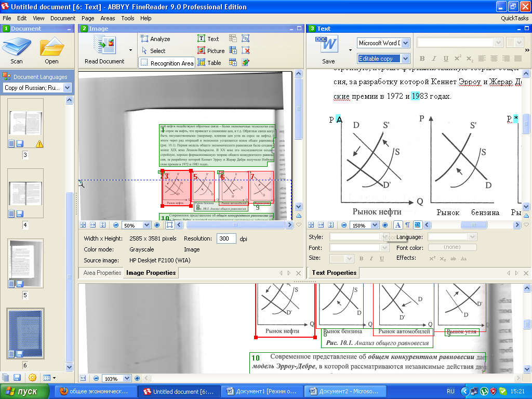Click the Read Document icon
Viewport: 532px width, 399px height.
[x=104, y=45]
